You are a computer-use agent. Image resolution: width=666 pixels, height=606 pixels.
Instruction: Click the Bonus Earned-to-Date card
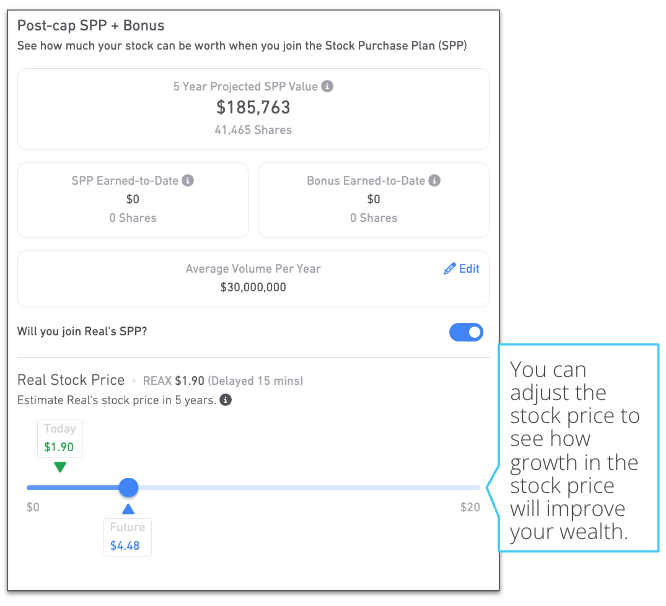tap(374, 200)
